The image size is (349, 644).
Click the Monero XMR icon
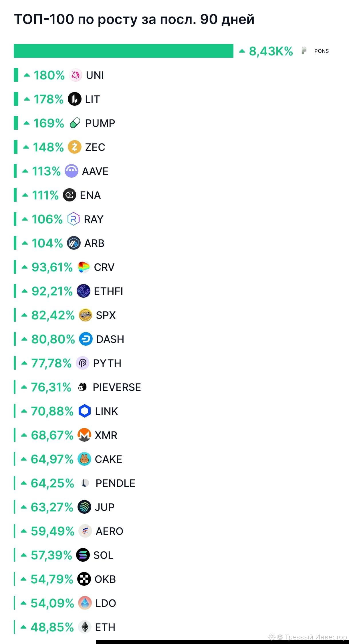tap(84, 435)
